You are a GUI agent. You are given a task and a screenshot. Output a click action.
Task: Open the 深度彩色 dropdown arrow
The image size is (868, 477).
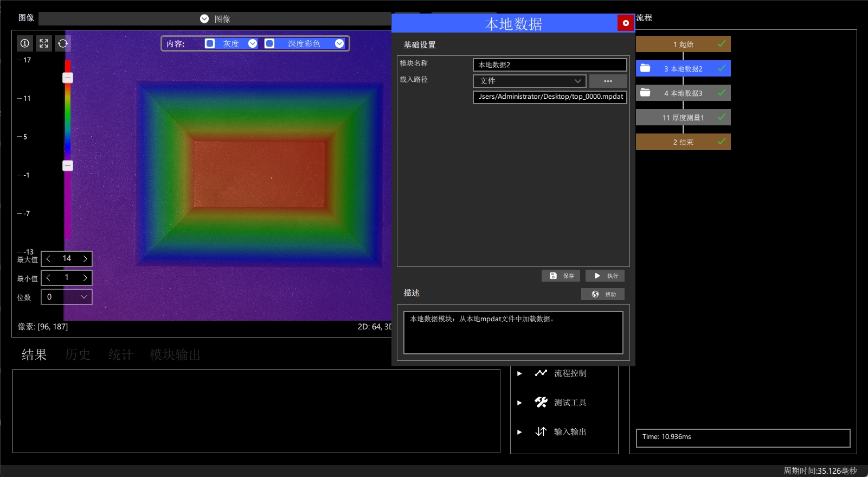click(339, 43)
